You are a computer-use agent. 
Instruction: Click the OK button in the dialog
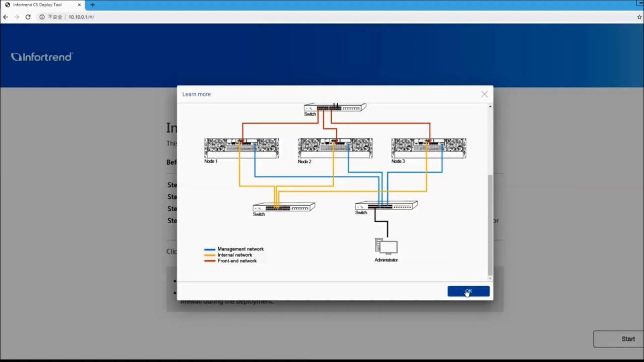(468, 292)
